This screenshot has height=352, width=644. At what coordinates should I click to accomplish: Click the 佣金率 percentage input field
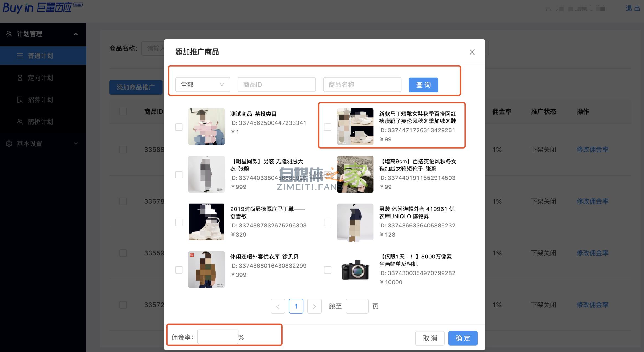point(217,337)
